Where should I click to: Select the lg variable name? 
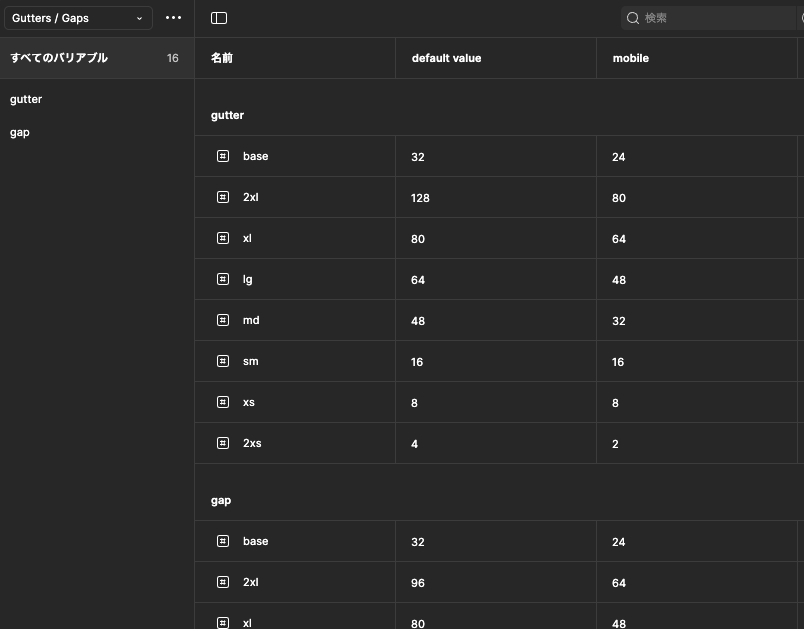(248, 279)
